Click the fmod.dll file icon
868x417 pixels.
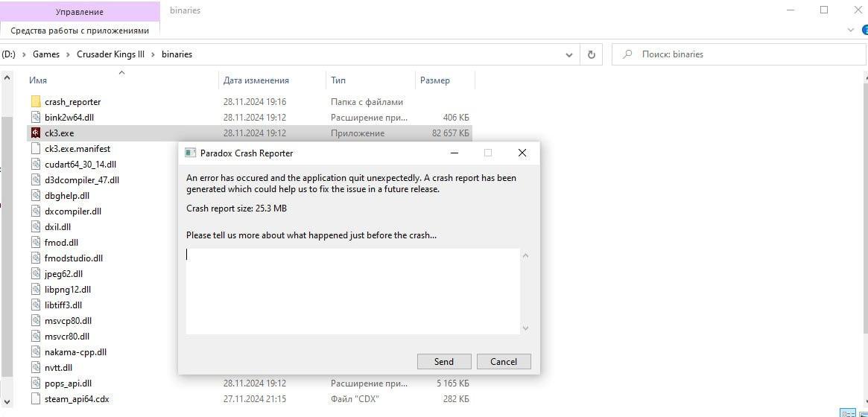[x=36, y=242]
